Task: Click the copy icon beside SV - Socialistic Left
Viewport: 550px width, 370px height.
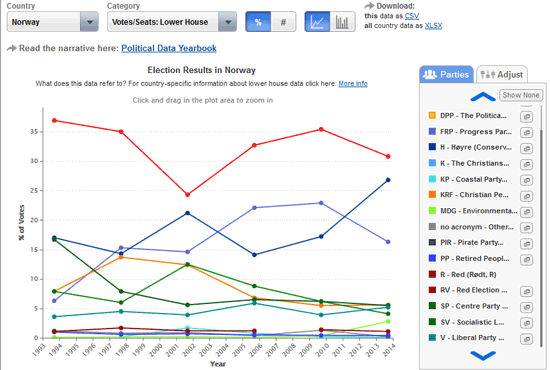Action: (x=526, y=323)
